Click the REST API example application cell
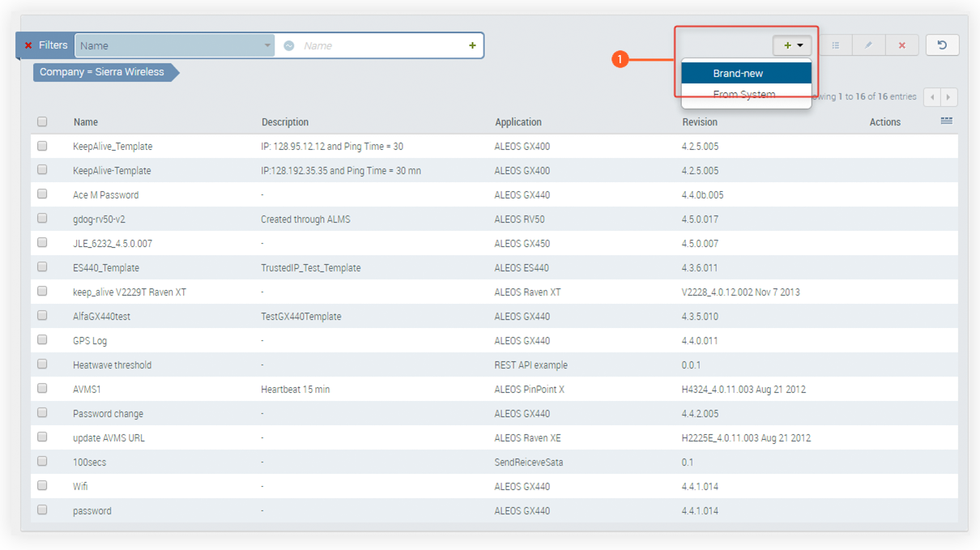The height and width of the screenshot is (550, 980). click(531, 365)
